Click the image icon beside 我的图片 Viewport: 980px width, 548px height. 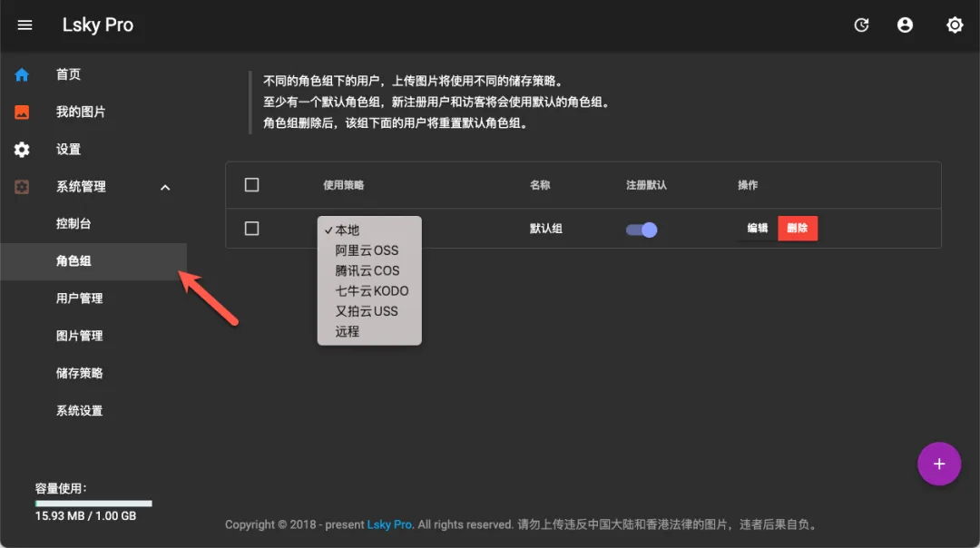pos(22,113)
